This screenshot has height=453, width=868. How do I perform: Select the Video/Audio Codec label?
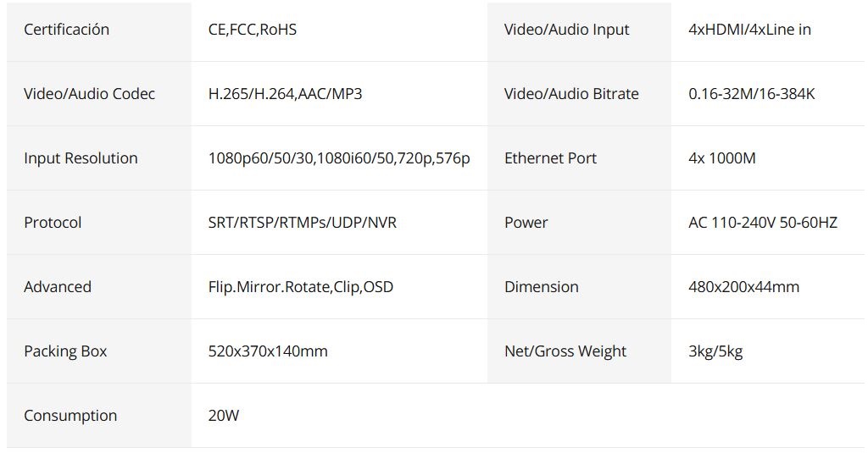pyautogui.click(x=89, y=93)
